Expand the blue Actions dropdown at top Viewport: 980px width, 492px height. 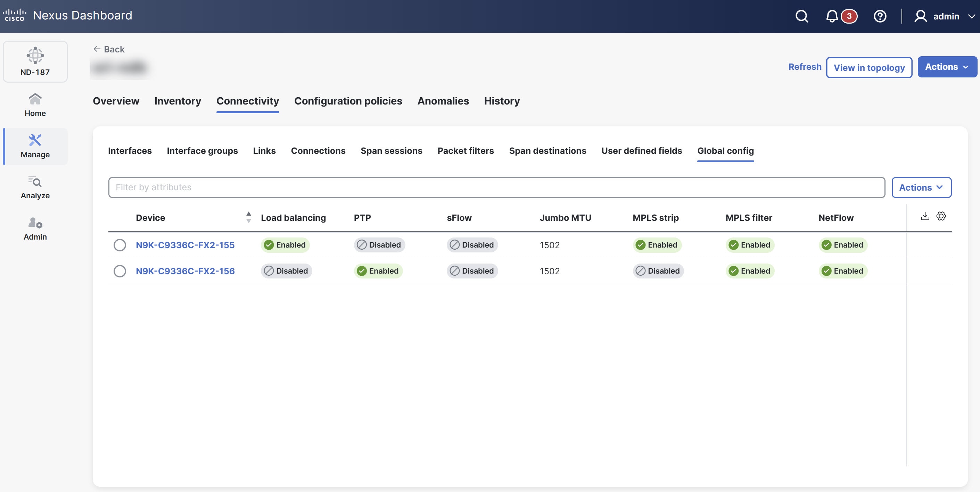(x=947, y=67)
